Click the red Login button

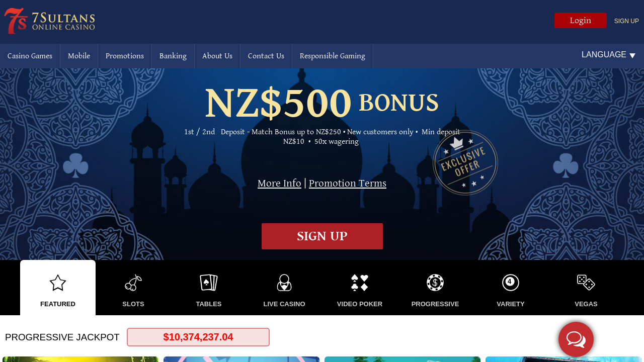[x=581, y=21]
